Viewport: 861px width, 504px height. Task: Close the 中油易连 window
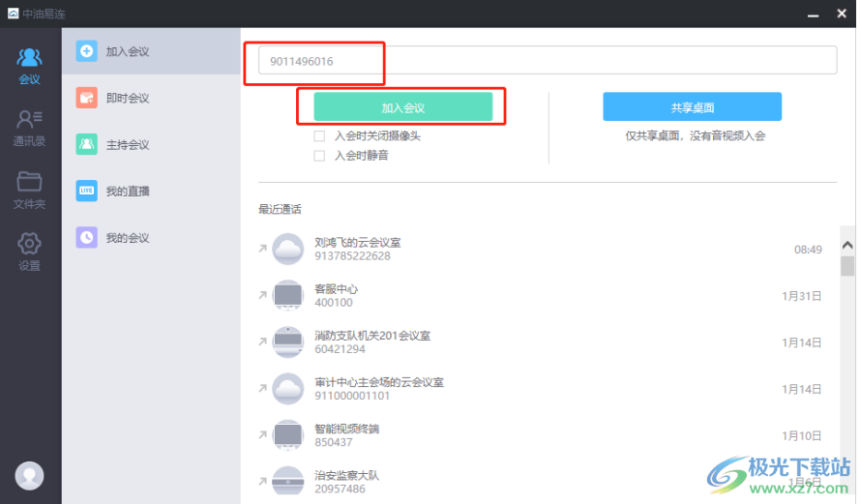pos(842,14)
